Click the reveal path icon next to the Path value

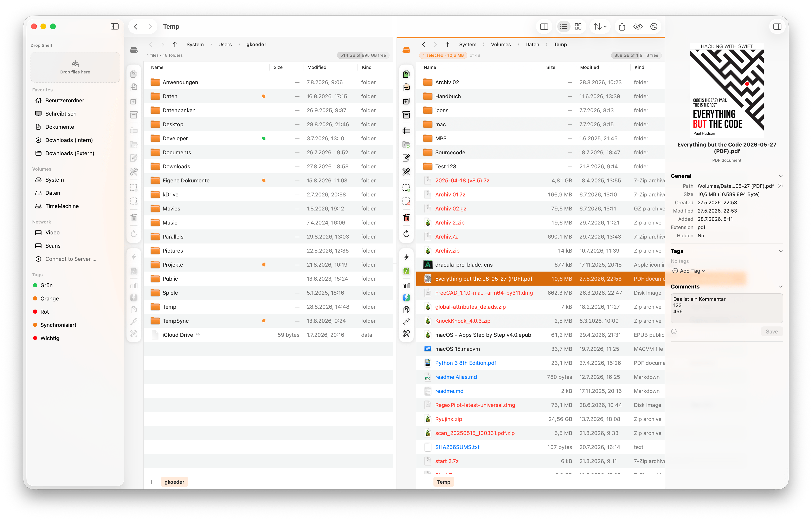pos(780,186)
